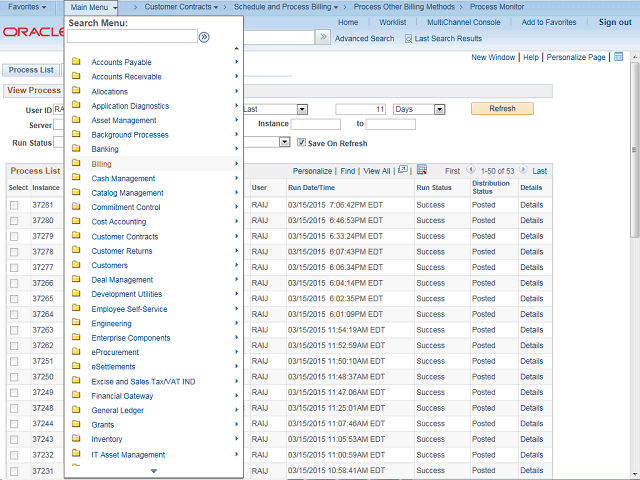Toggle the Save On Refresh checkbox
The height and width of the screenshot is (480, 640).
pyautogui.click(x=301, y=142)
